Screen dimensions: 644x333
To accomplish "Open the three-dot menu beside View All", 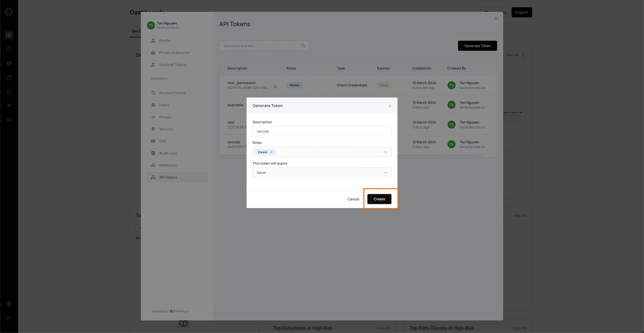I will click(x=523, y=55).
